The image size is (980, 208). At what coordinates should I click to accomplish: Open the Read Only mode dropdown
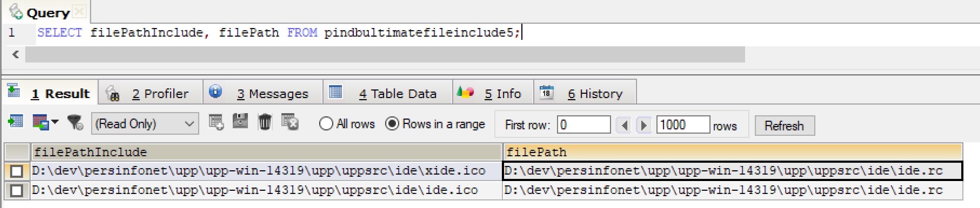(145, 124)
